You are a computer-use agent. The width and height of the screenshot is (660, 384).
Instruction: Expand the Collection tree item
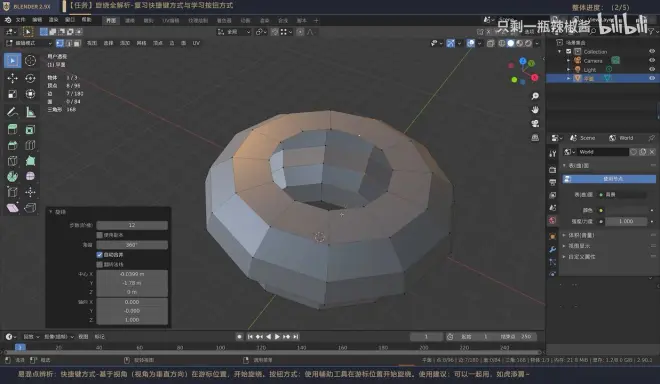(560, 51)
